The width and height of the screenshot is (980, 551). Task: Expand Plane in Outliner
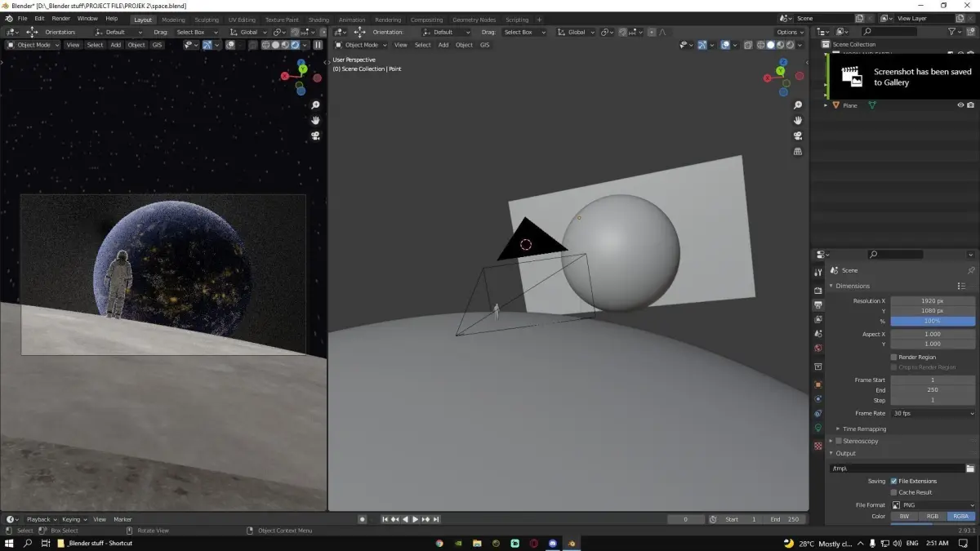click(x=826, y=105)
